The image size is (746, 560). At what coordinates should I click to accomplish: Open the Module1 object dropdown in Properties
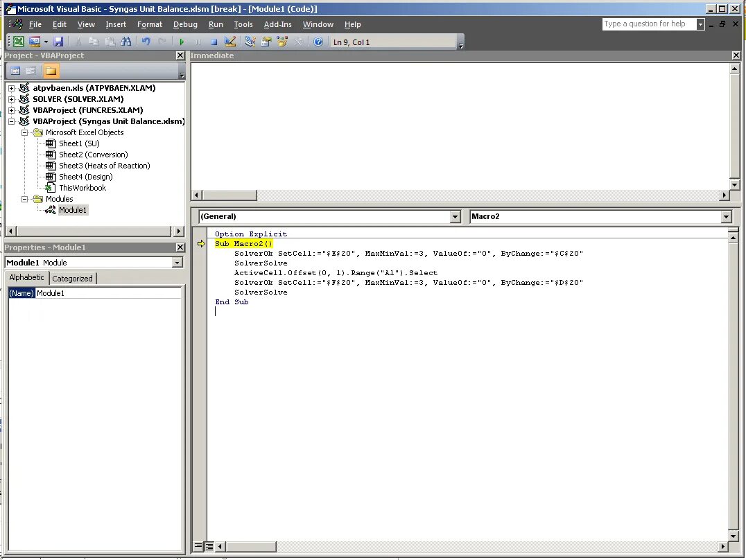177,263
